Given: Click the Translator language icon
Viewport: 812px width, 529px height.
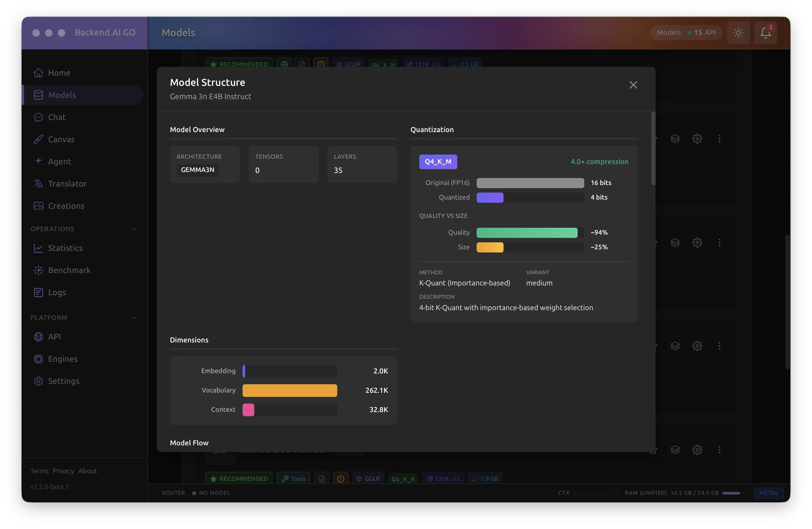Looking at the screenshot, I should [38, 184].
